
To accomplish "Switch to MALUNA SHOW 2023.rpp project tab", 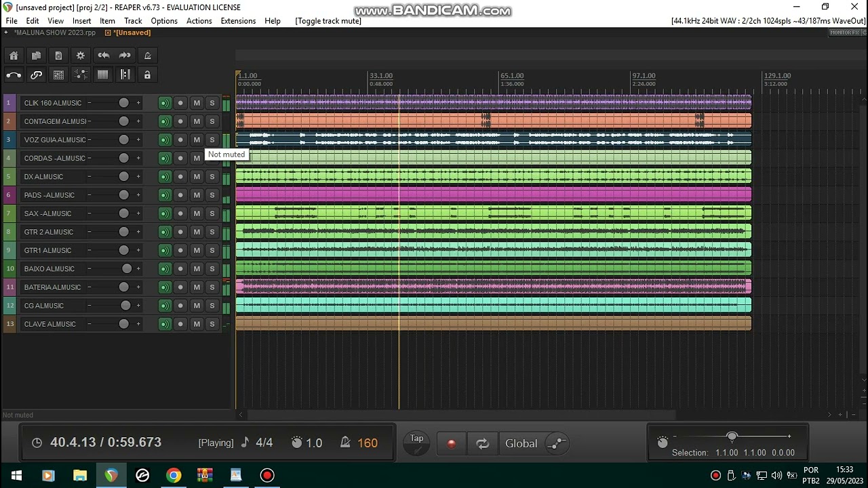I will point(56,33).
